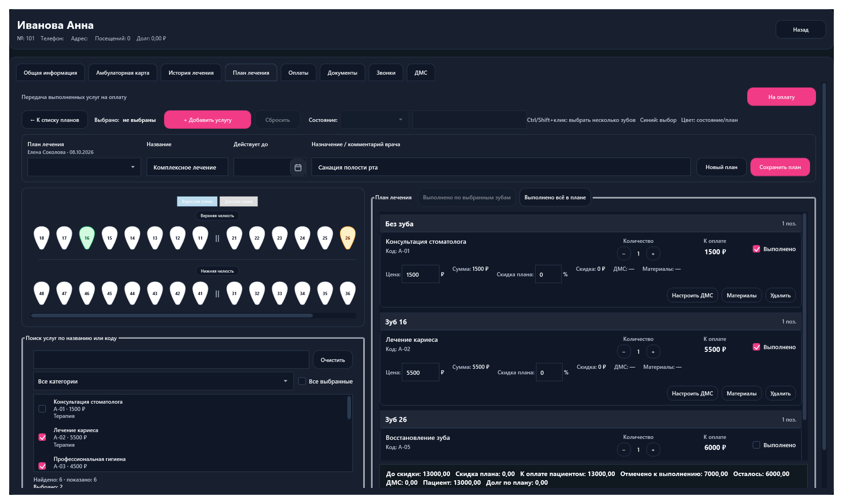Click the Детская схема swatch toggle
Screen dimensions: 843x504
click(x=239, y=202)
